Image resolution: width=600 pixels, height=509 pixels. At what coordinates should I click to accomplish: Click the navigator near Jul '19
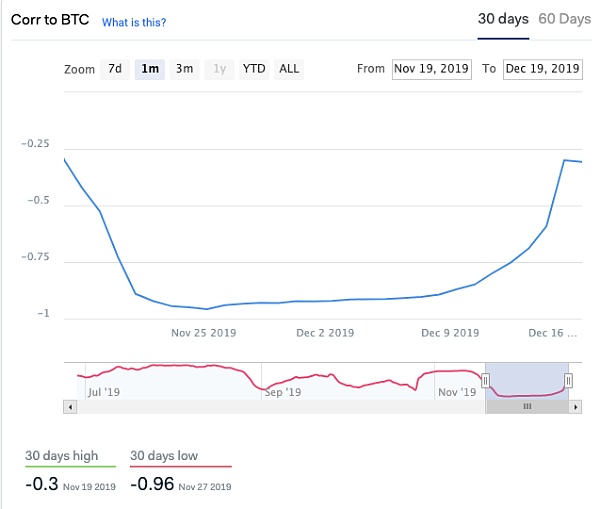(103, 385)
